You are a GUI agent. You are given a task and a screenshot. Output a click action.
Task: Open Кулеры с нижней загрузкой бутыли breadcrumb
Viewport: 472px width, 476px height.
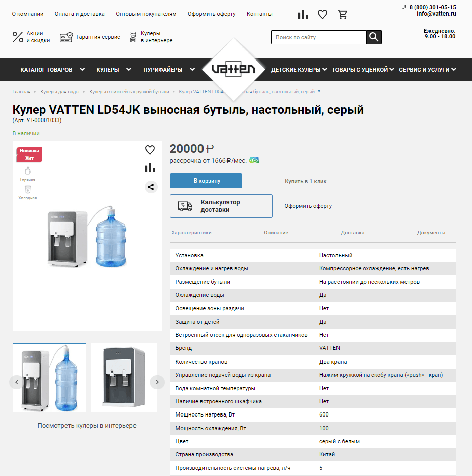tap(129, 92)
